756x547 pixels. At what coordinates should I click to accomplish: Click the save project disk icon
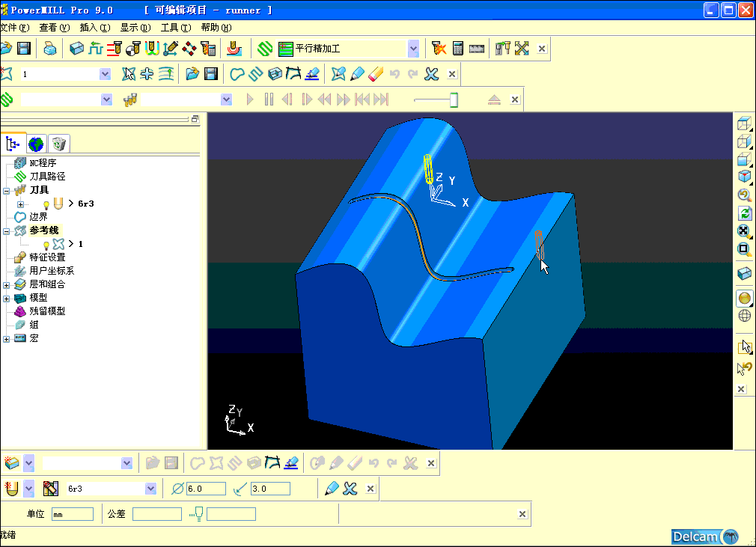tap(24, 48)
